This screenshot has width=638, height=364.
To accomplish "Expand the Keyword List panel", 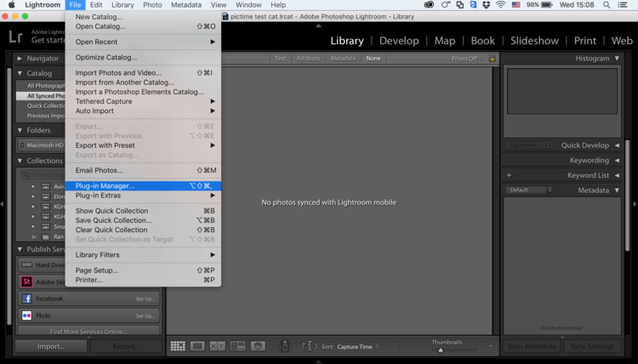I will pyautogui.click(x=618, y=175).
